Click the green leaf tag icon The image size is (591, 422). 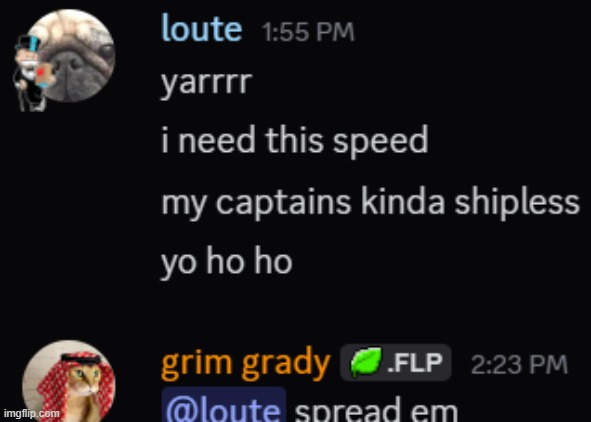[366, 362]
